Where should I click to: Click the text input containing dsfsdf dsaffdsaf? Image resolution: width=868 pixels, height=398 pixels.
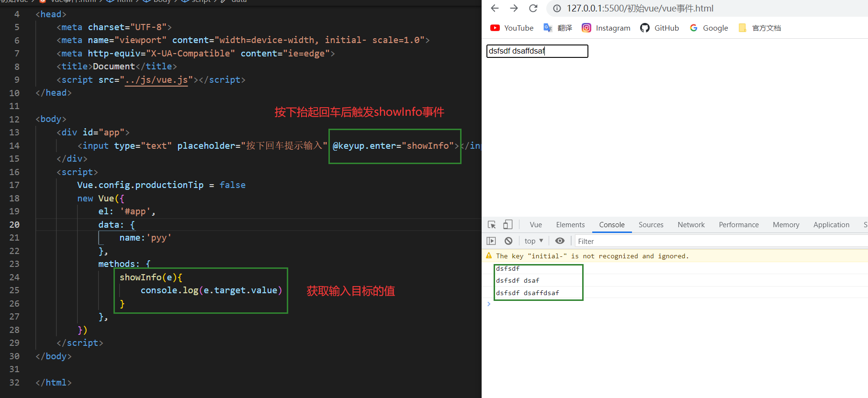pos(537,51)
